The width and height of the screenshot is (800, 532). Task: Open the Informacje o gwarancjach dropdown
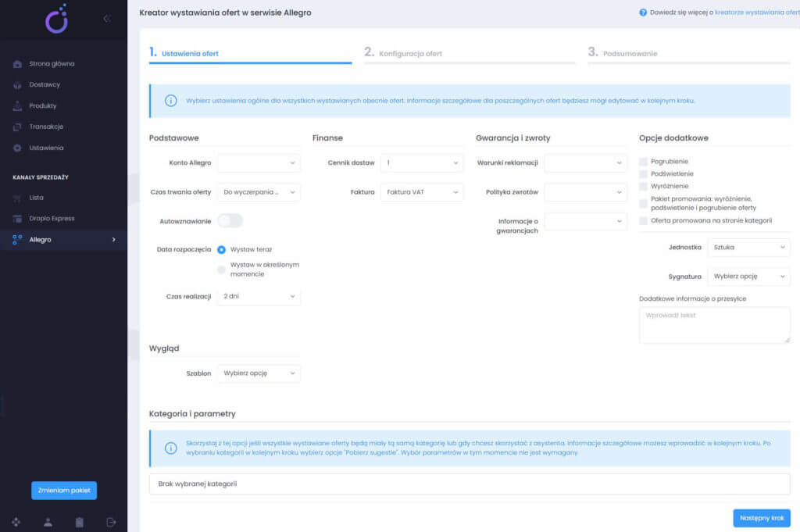[585, 221]
